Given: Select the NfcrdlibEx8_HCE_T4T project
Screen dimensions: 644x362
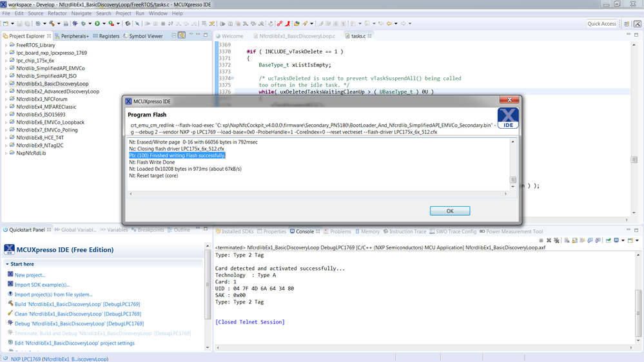Looking at the screenshot, I should 40,137.
